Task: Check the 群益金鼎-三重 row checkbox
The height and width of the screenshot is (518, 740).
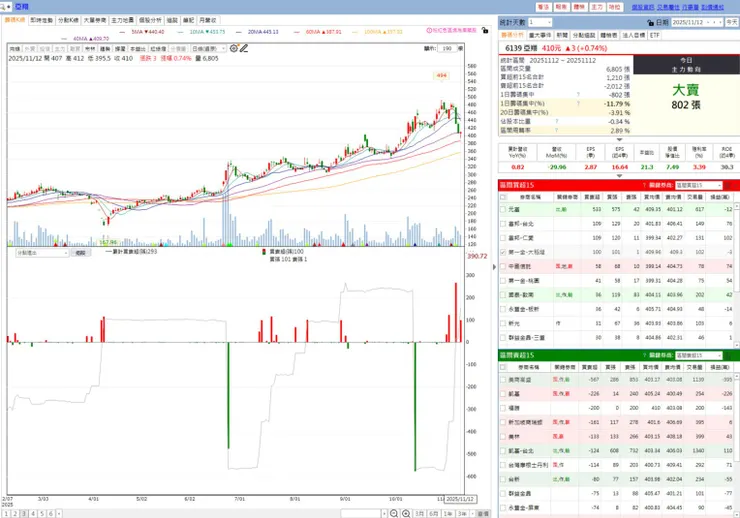Action: coord(503,338)
